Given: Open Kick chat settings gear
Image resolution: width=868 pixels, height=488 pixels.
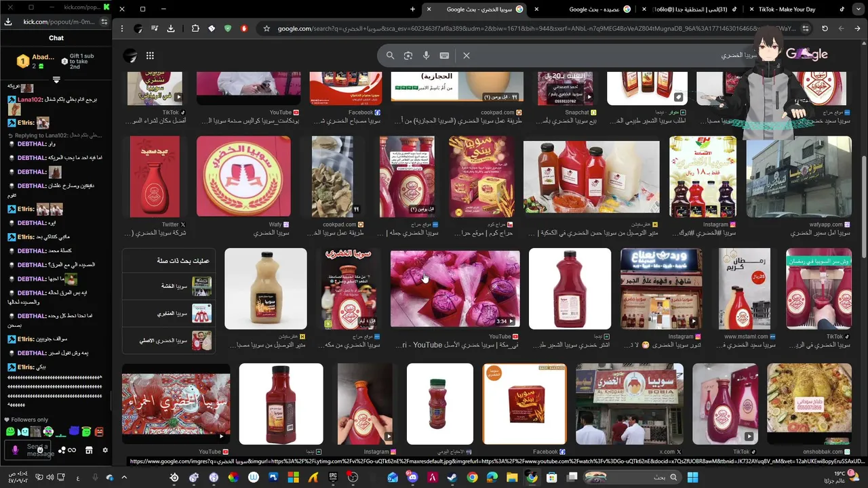Looking at the screenshot, I should pyautogui.click(x=105, y=450).
